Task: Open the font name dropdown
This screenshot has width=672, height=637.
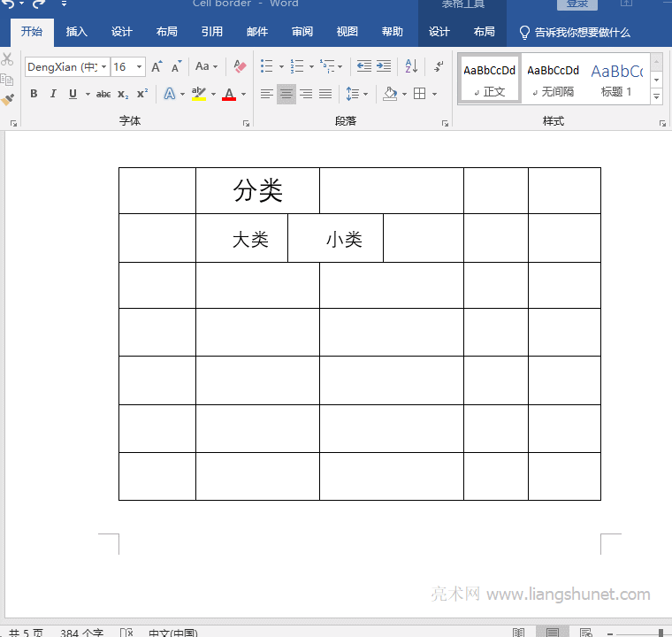Action: tap(104, 67)
